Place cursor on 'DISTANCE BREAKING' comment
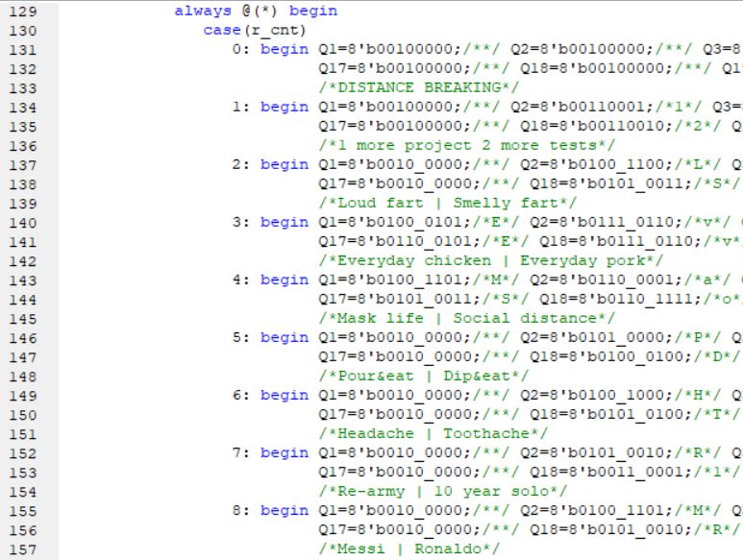743x560 pixels. pos(419,87)
